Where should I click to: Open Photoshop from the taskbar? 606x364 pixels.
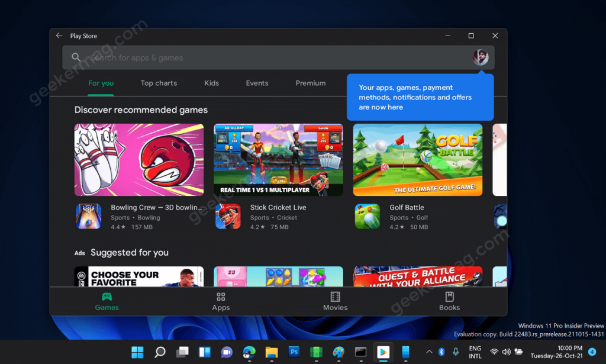tap(294, 352)
